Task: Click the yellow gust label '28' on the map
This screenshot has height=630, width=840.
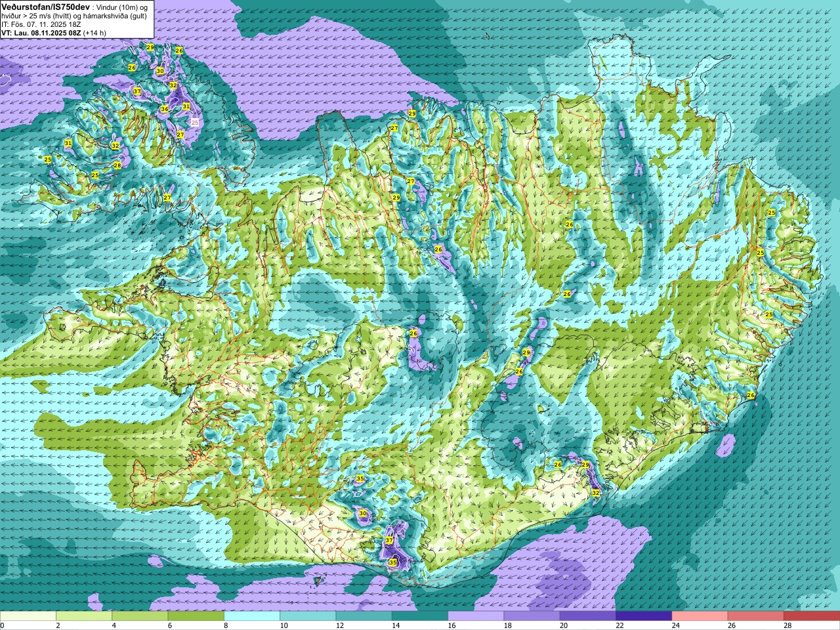Action: pyautogui.click(x=117, y=165)
